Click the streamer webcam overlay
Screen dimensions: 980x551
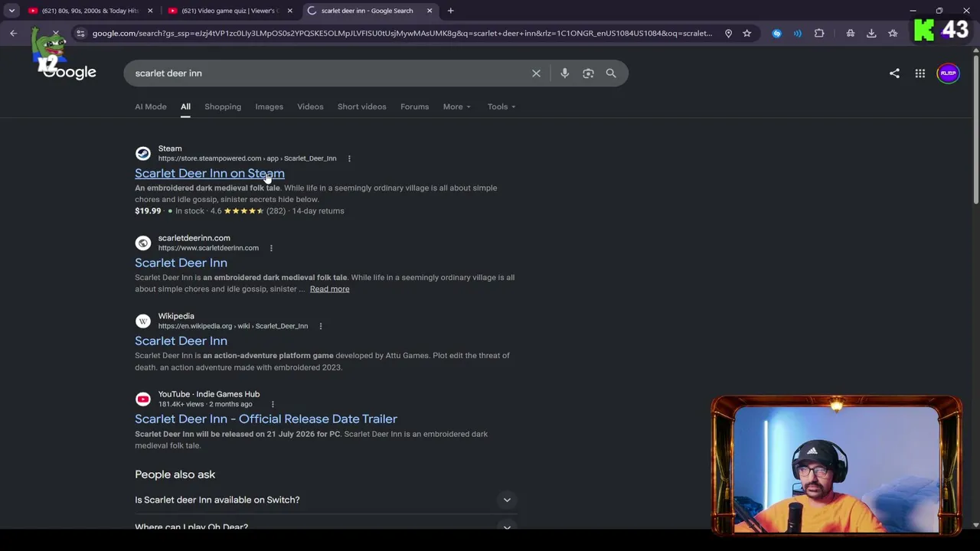[x=836, y=466]
